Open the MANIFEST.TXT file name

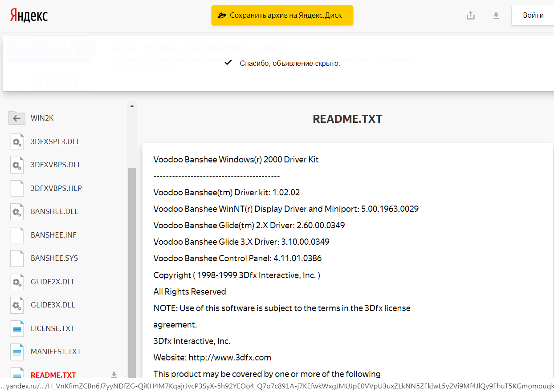56,352
